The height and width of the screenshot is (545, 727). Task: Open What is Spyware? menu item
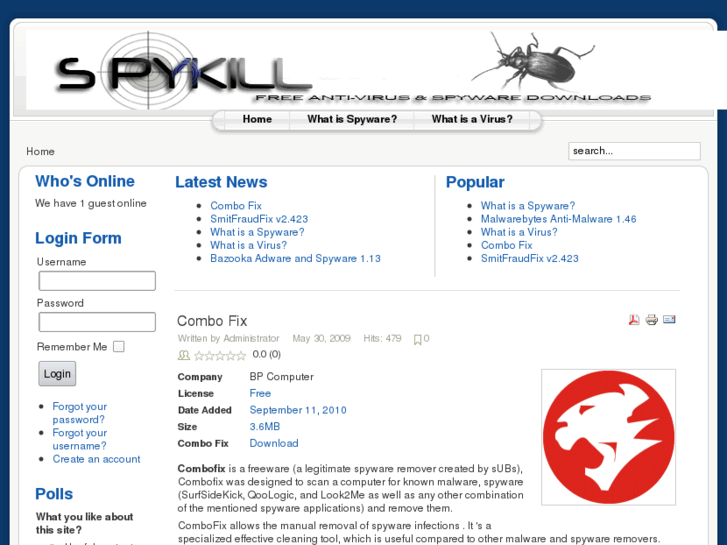click(352, 119)
